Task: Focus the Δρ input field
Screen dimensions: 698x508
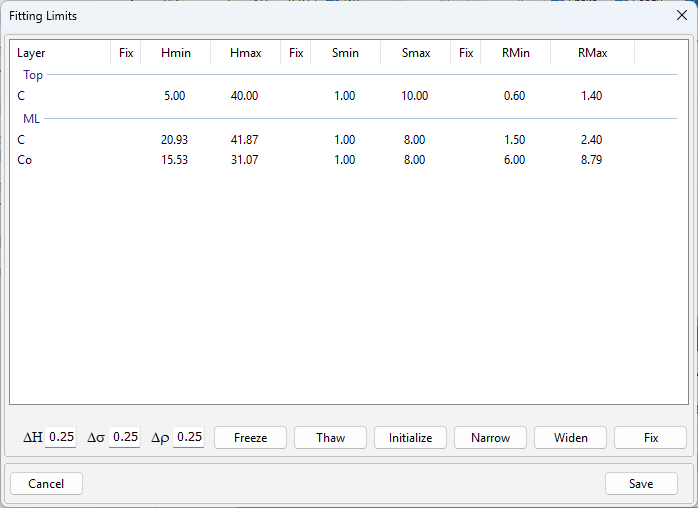Action: coord(189,437)
